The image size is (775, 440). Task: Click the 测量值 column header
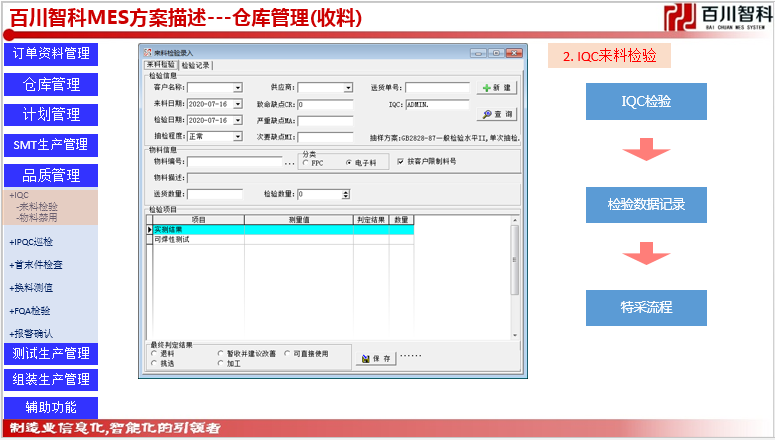pyautogui.click(x=299, y=220)
